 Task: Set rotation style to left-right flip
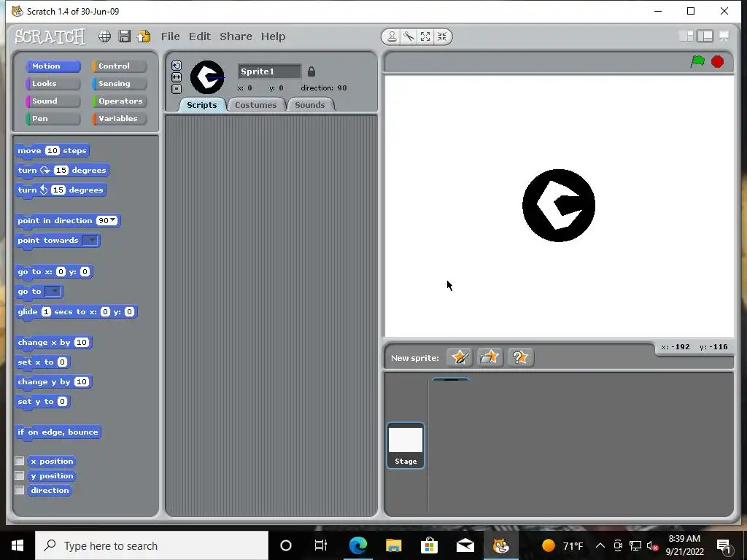click(177, 77)
